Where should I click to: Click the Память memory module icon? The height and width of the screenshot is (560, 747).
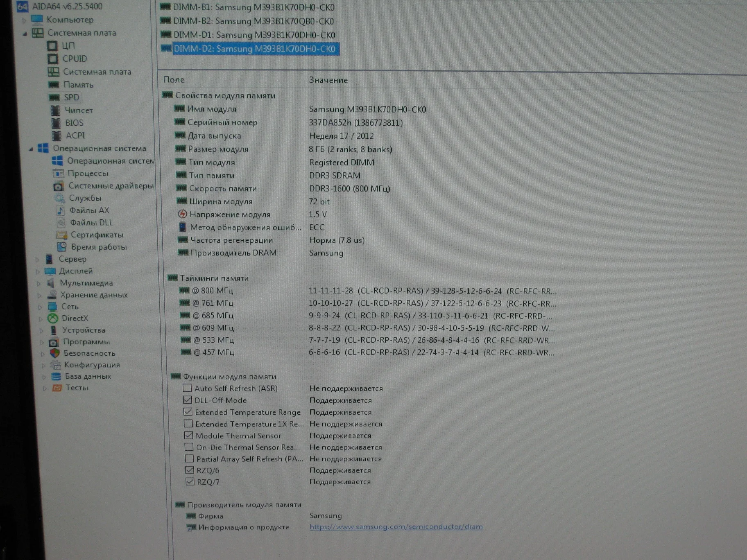[54, 85]
